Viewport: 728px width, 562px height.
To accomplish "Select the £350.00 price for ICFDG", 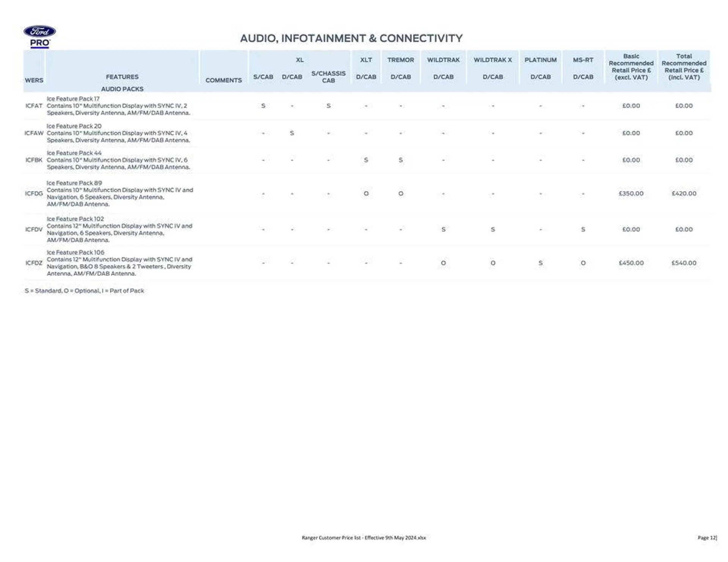I will pos(631,193).
